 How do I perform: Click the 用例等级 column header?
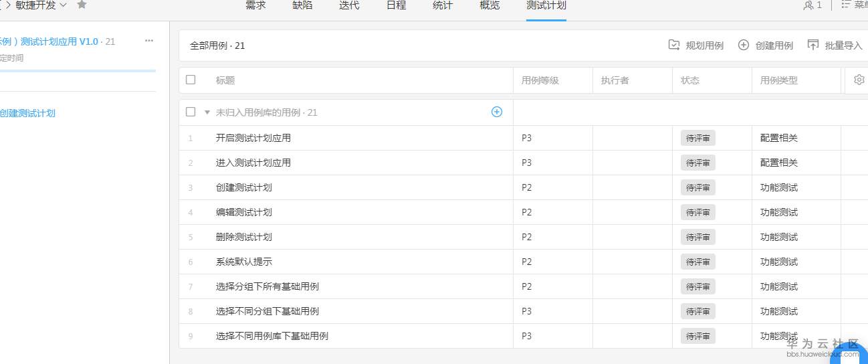(x=540, y=80)
